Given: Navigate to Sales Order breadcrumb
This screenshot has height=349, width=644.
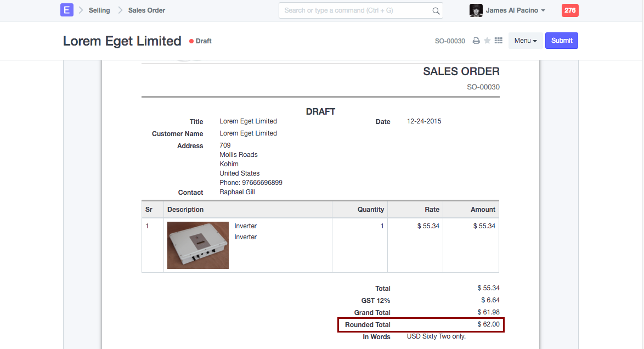Looking at the screenshot, I should pos(146,10).
